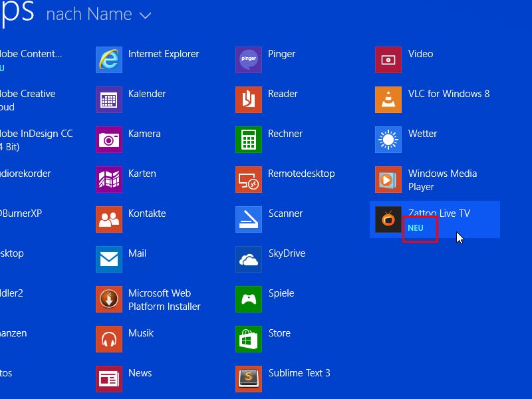Click the 'SkyDrive' text label
Viewport: 532px width, 399px height.
[x=287, y=253]
